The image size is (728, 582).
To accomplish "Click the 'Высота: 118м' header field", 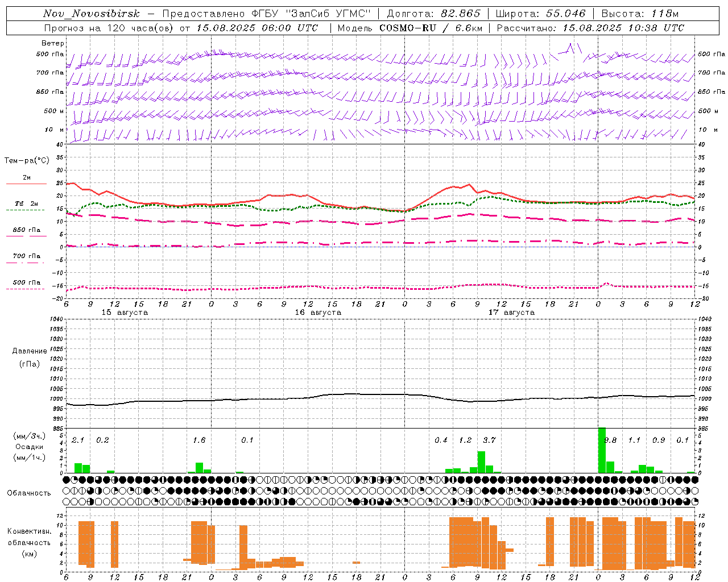I will [x=640, y=14].
